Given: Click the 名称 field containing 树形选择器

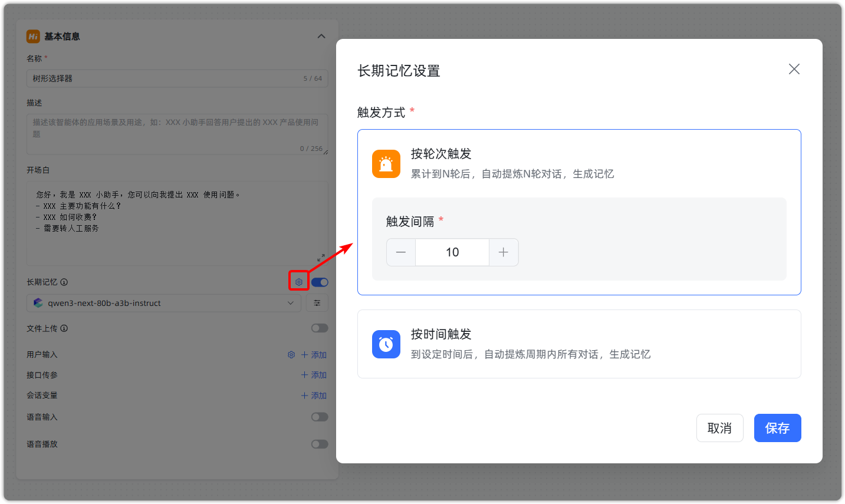Looking at the screenshot, I should click(x=177, y=78).
